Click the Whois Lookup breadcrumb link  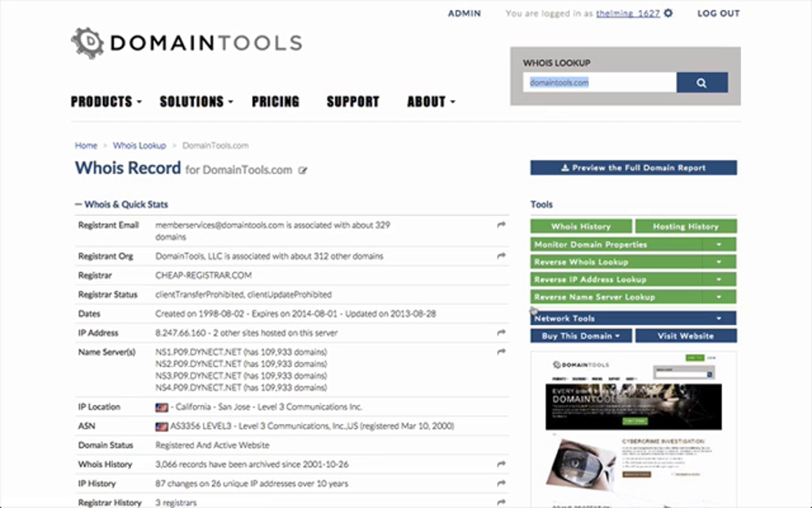(139, 146)
